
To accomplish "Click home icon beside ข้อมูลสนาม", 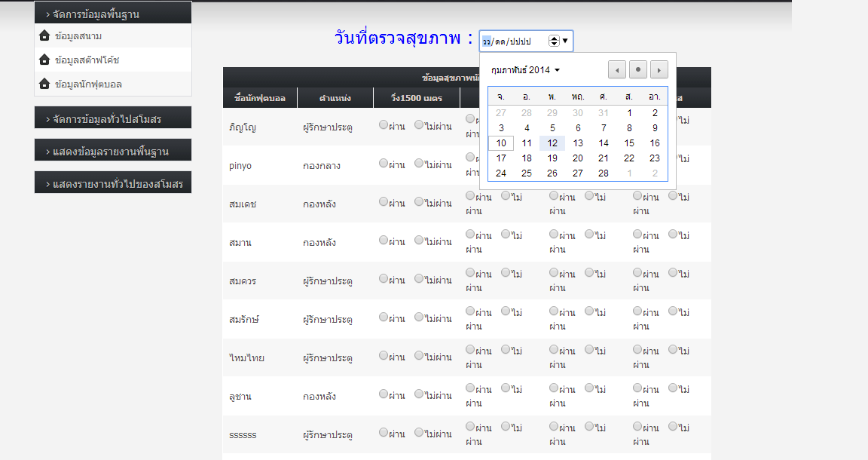I will (x=45, y=36).
